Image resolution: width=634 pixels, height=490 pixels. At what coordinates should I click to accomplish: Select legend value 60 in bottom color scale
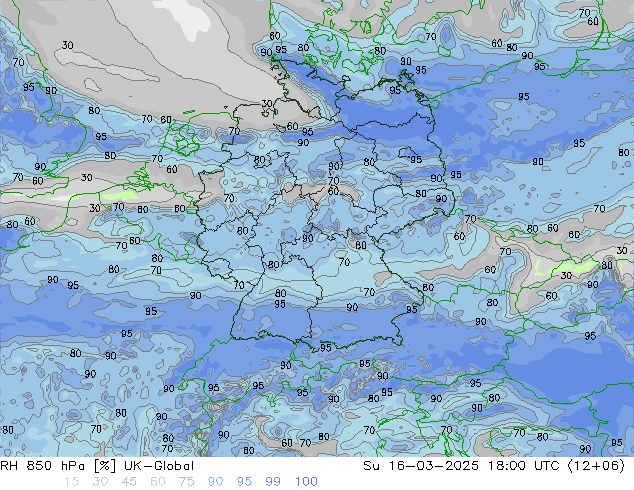pyautogui.click(x=158, y=482)
